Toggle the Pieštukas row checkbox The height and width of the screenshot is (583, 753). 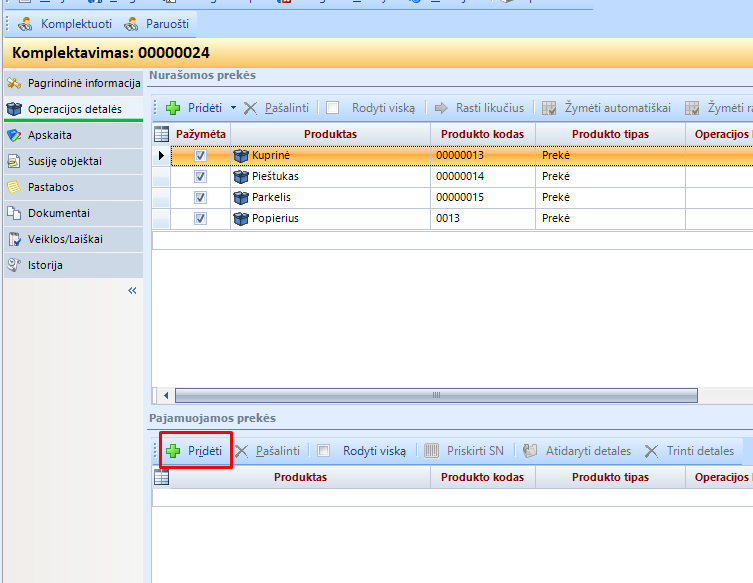(x=200, y=177)
